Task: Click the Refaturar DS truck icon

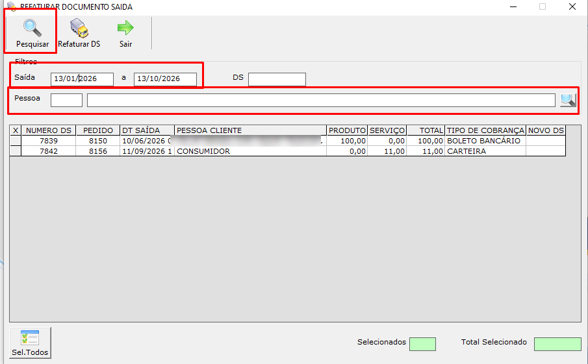Action: tap(79, 28)
